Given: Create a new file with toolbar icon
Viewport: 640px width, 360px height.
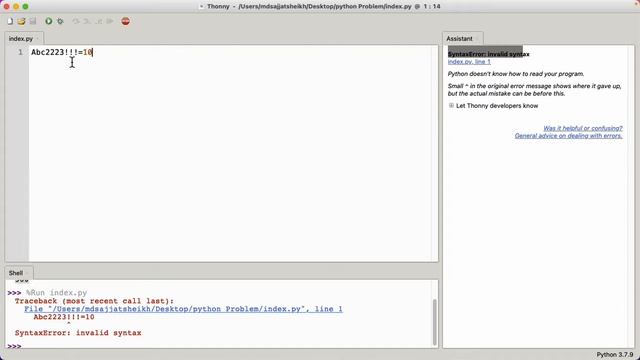Looking at the screenshot, I should [x=10, y=21].
